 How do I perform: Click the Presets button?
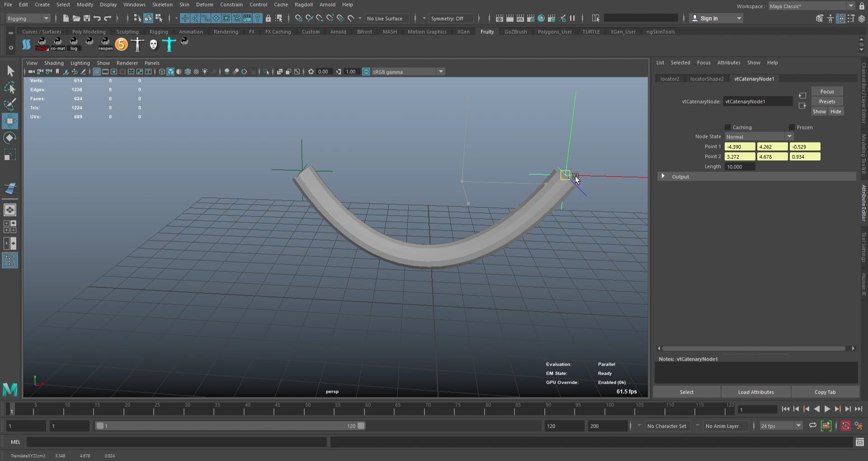point(827,101)
